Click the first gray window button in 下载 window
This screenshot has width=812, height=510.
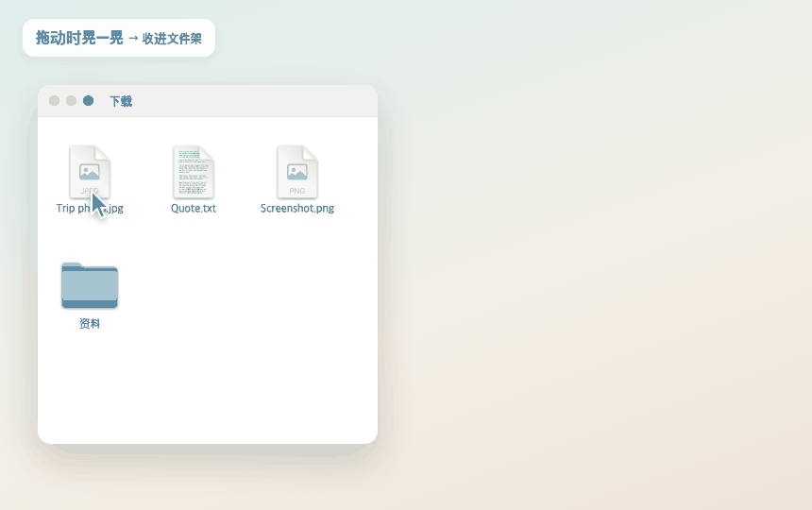pos(55,100)
